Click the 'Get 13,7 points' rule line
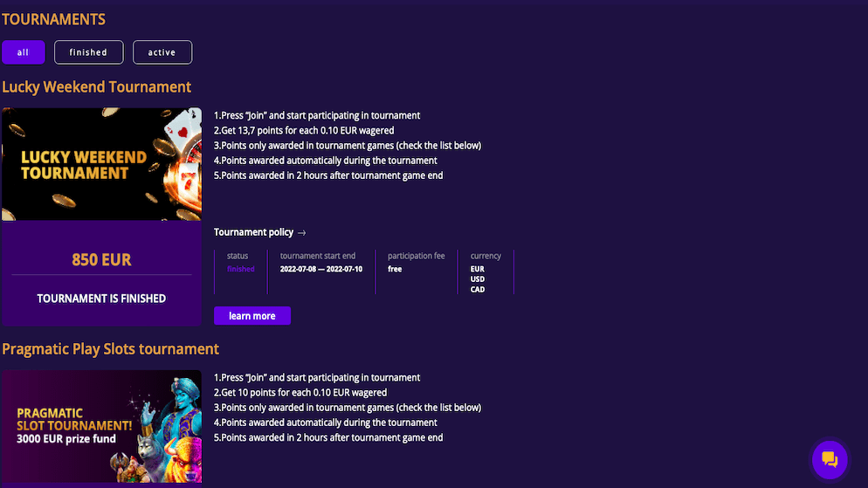 click(304, 131)
